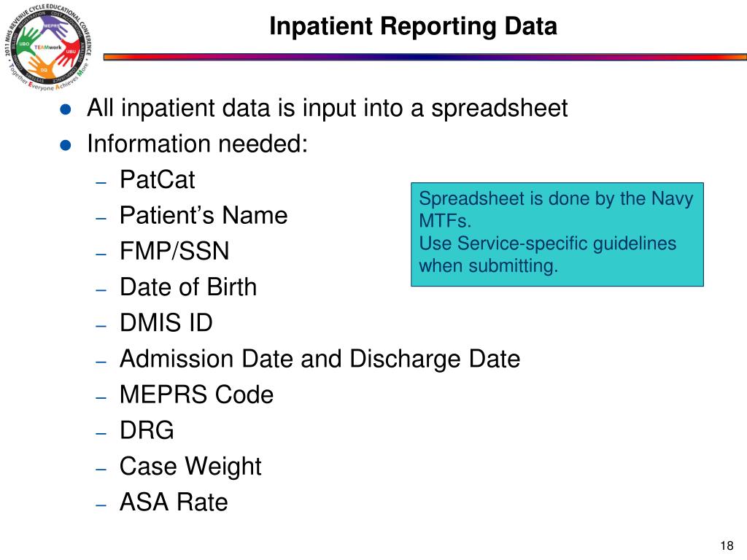Select the PatCat list item
The width and height of the screenshot is (747, 560).
coord(158,179)
